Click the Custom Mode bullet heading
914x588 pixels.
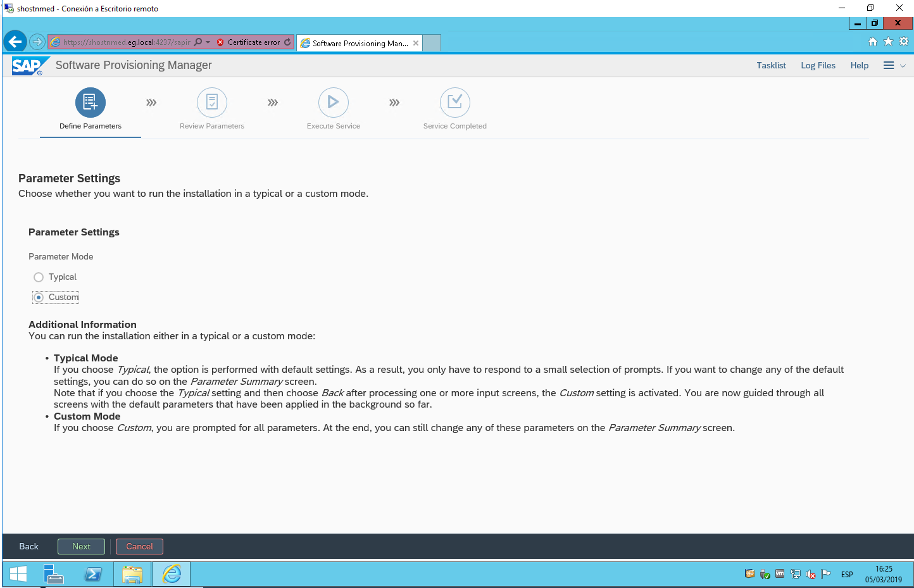[x=87, y=416]
